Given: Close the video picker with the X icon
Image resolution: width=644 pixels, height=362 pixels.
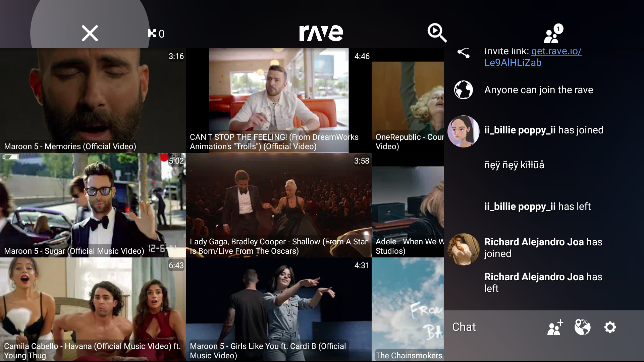Looking at the screenshot, I should 90,33.
